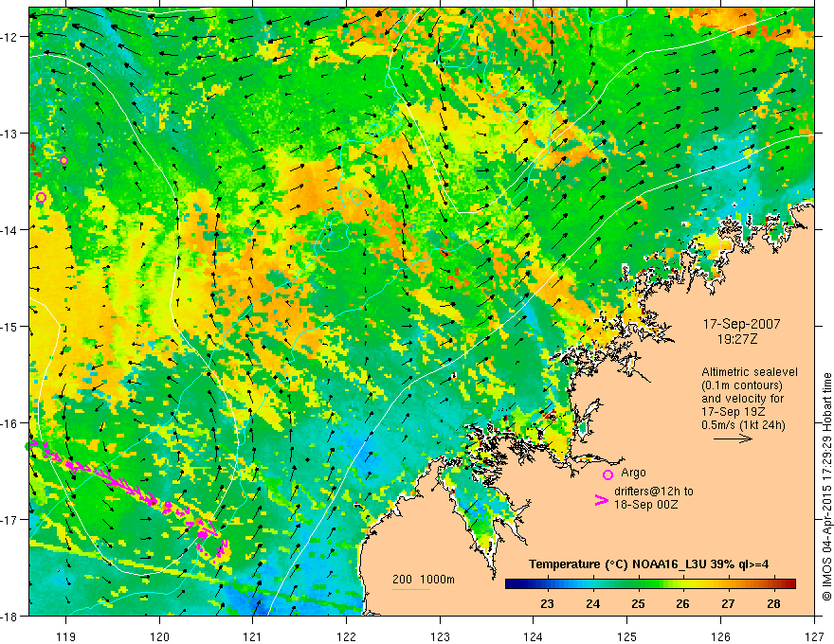834x644 pixels.
Task: Click the color bar label '25'
Action: (x=638, y=603)
